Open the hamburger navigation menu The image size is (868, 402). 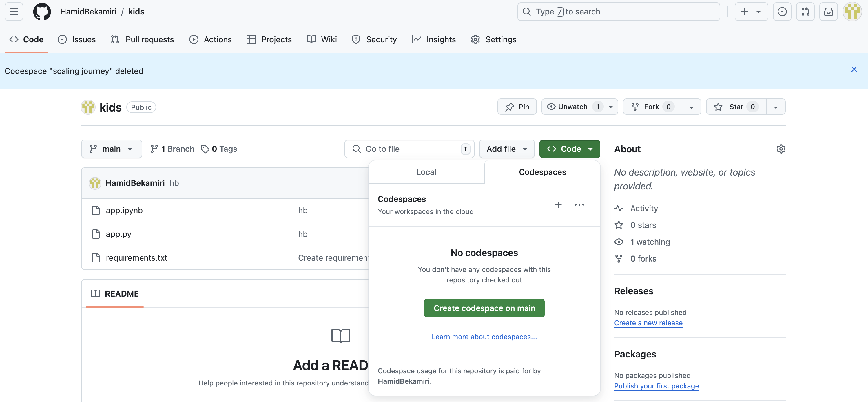14,12
